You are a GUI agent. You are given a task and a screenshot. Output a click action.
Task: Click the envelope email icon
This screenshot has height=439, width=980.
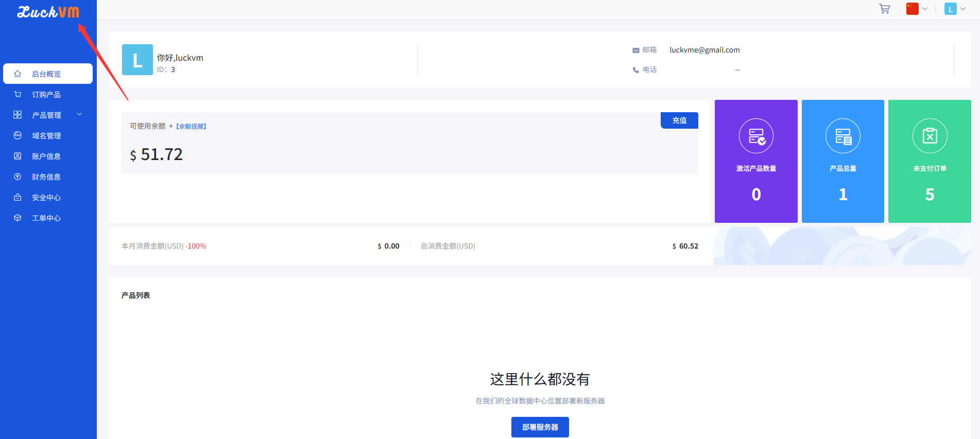coord(636,50)
